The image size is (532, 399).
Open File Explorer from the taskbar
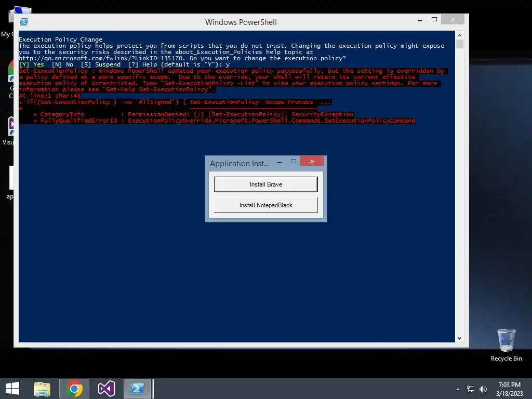42,389
